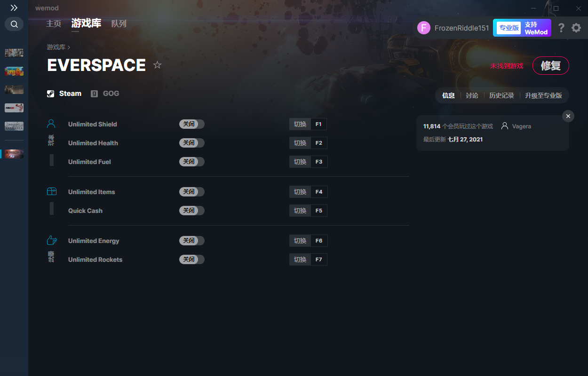Image resolution: width=588 pixels, height=376 pixels.
Task: Click the 切换 hotkey button for F1
Action: pyautogui.click(x=300, y=124)
